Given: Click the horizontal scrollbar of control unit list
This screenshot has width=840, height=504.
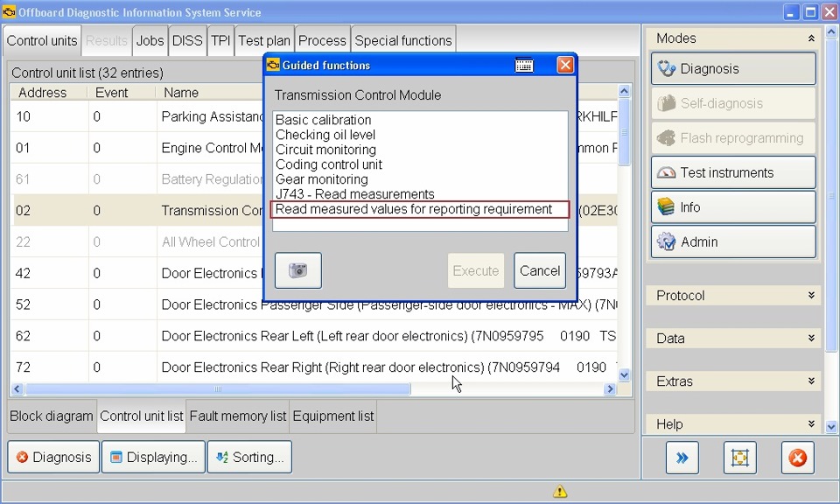Looking at the screenshot, I should click(219, 389).
